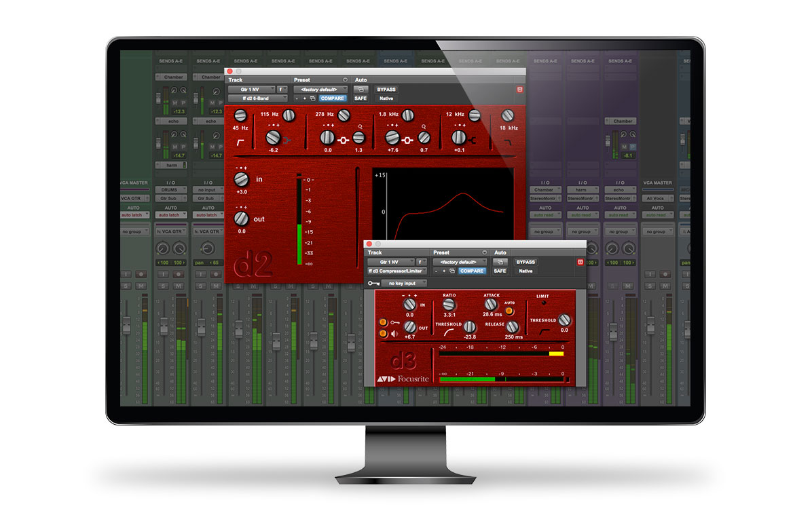Image resolution: width=812 pixels, height=515 pixels.
Task: Click the 1.8 kHz frequency knob in d2
Action: coord(408,115)
